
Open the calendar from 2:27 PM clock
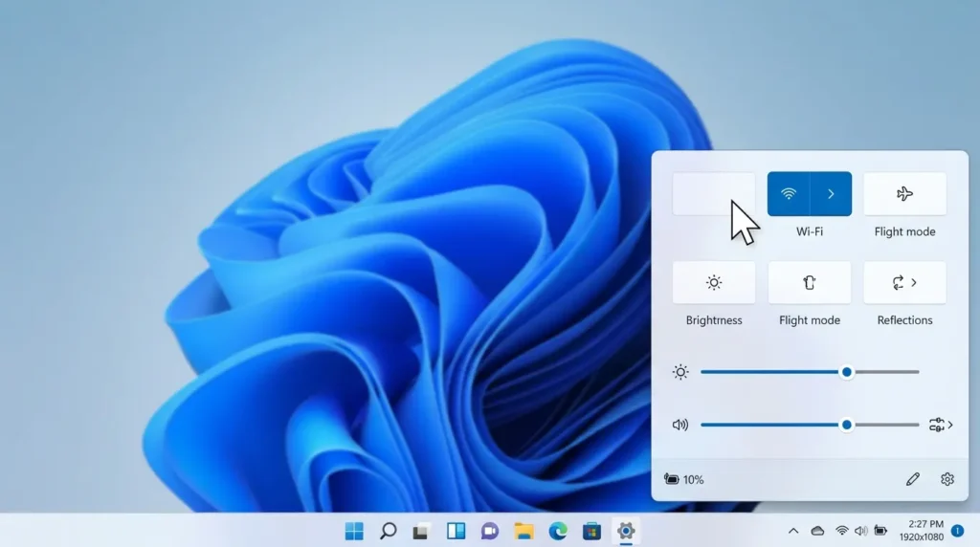[x=925, y=524]
